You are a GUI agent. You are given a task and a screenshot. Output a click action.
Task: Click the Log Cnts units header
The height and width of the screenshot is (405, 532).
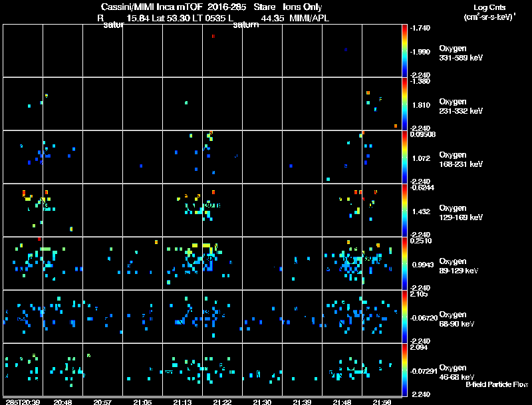489,12
